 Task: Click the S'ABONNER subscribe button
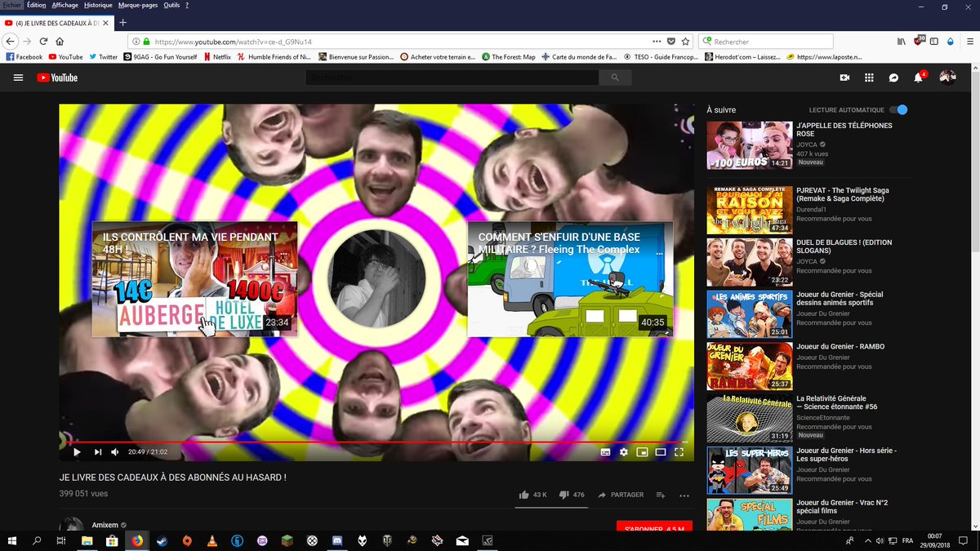point(654,527)
